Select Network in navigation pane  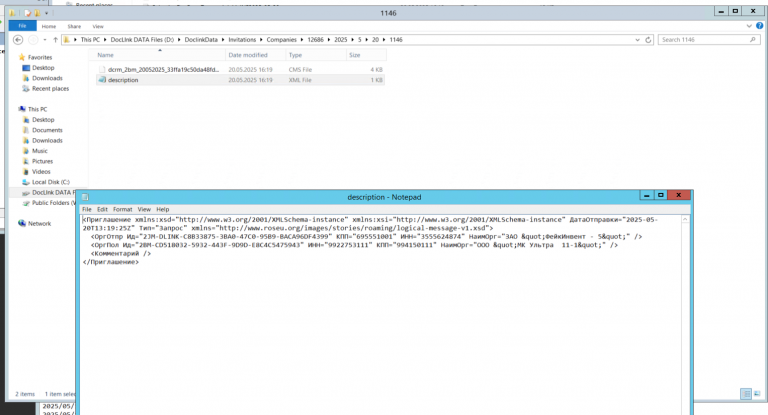point(39,223)
